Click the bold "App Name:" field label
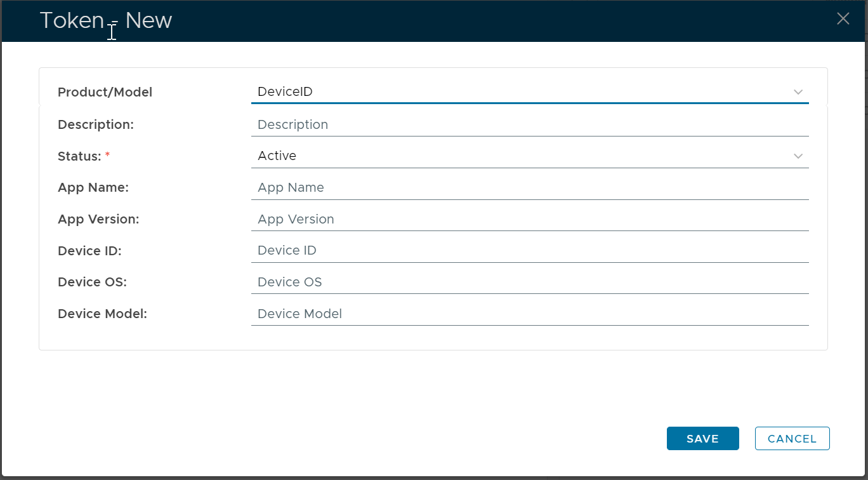 [x=93, y=188]
